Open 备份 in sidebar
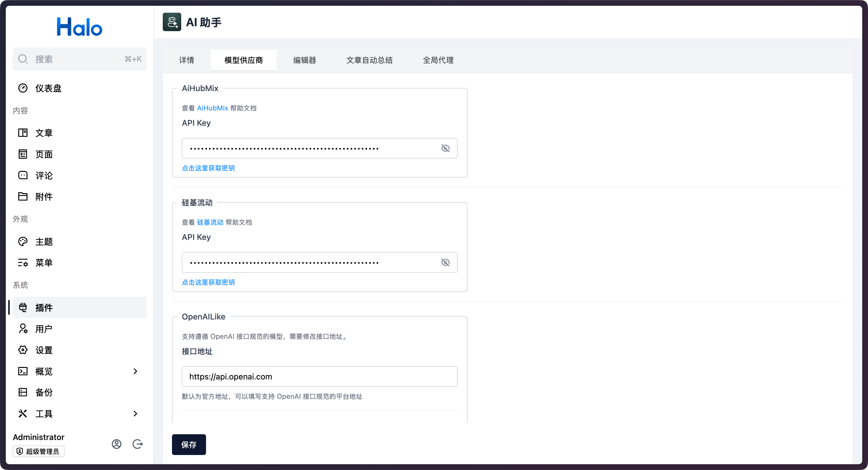Viewport: 868px width, 470px height. pos(80,392)
